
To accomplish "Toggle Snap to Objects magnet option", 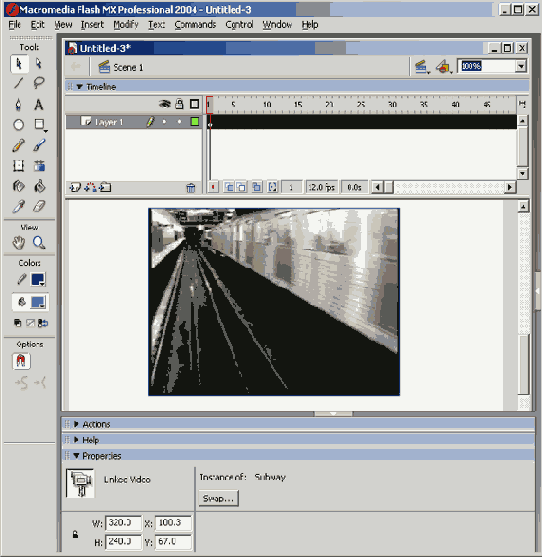I will point(21,361).
